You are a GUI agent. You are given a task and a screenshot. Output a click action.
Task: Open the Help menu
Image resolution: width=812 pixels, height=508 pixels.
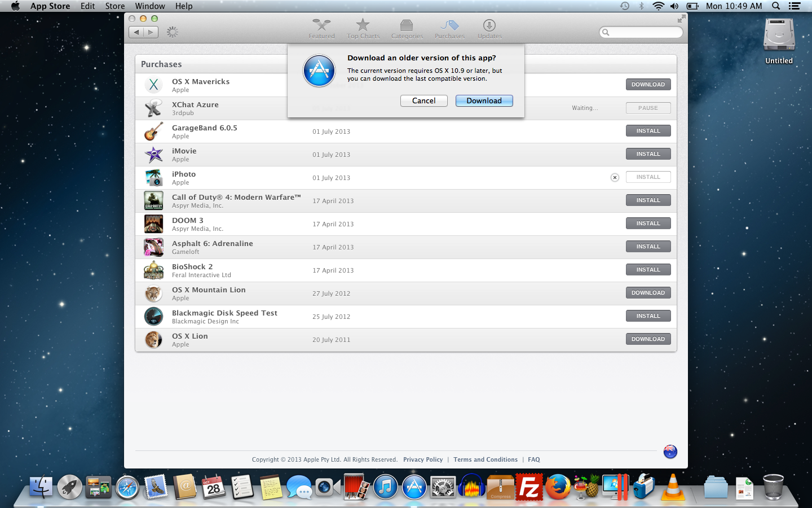point(184,6)
